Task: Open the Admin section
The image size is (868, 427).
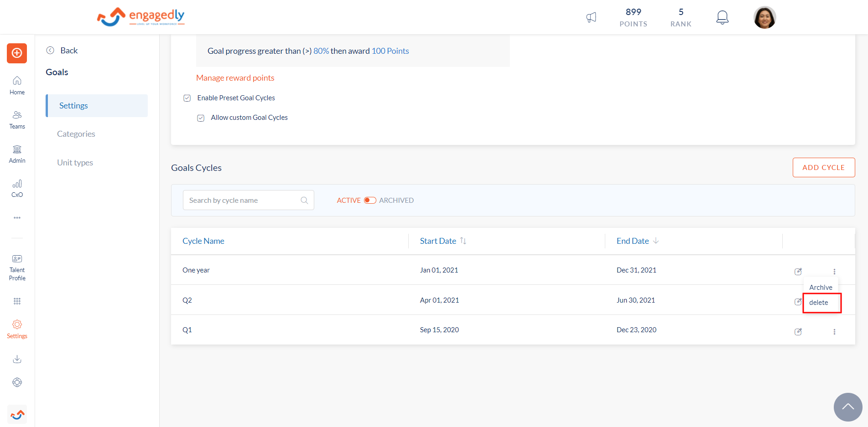Action: pyautogui.click(x=17, y=154)
